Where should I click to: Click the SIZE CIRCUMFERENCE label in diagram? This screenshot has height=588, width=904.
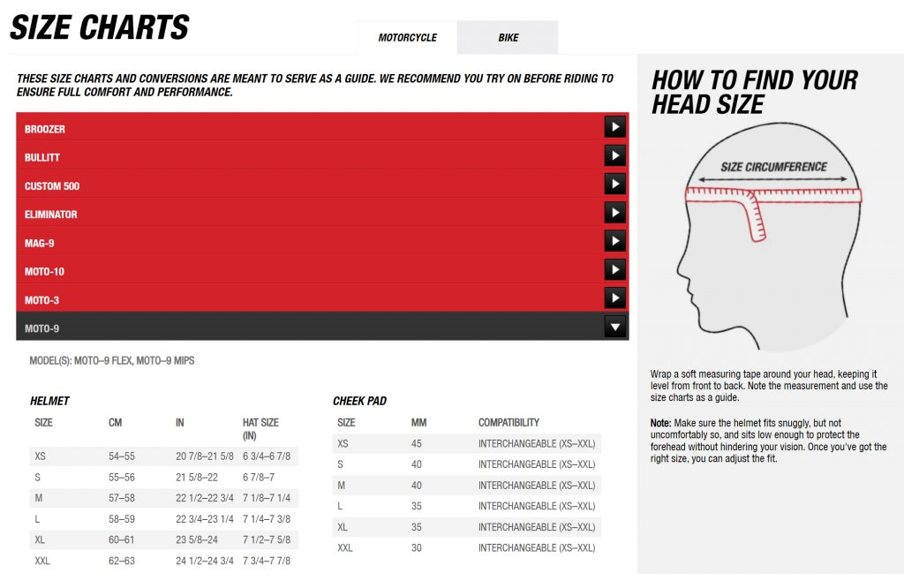pyautogui.click(x=773, y=167)
